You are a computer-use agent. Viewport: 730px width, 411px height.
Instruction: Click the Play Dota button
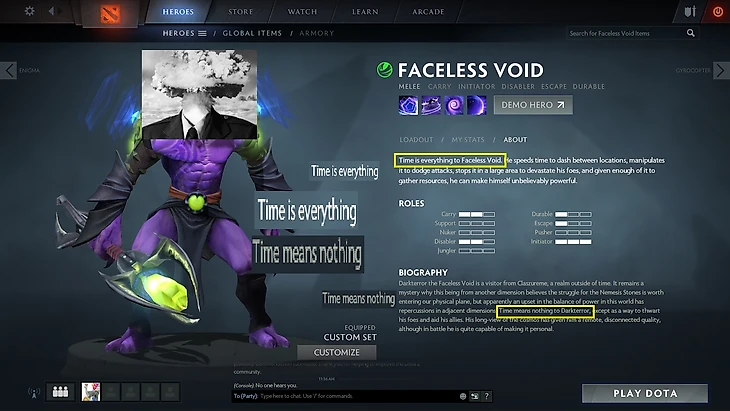[645, 393]
